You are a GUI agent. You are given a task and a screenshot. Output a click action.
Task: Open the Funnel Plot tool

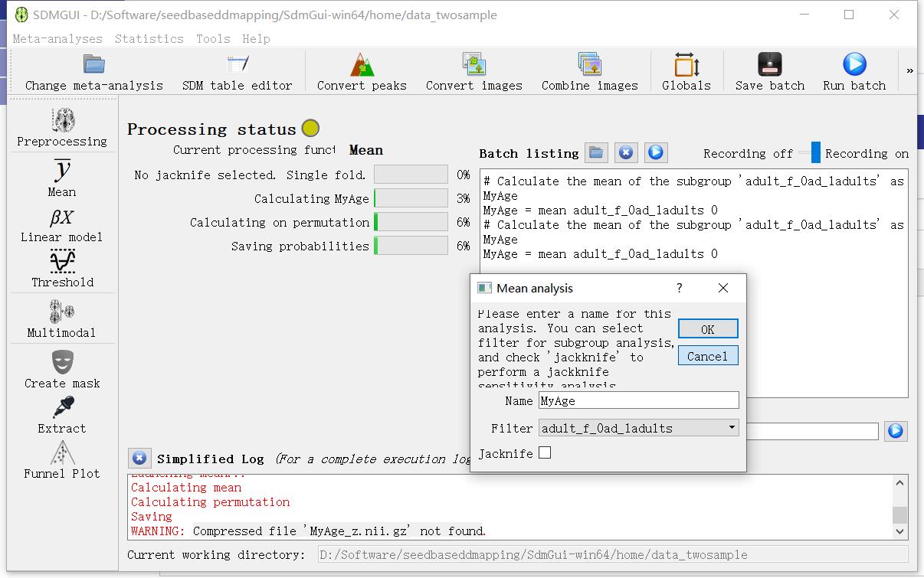click(62, 460)
